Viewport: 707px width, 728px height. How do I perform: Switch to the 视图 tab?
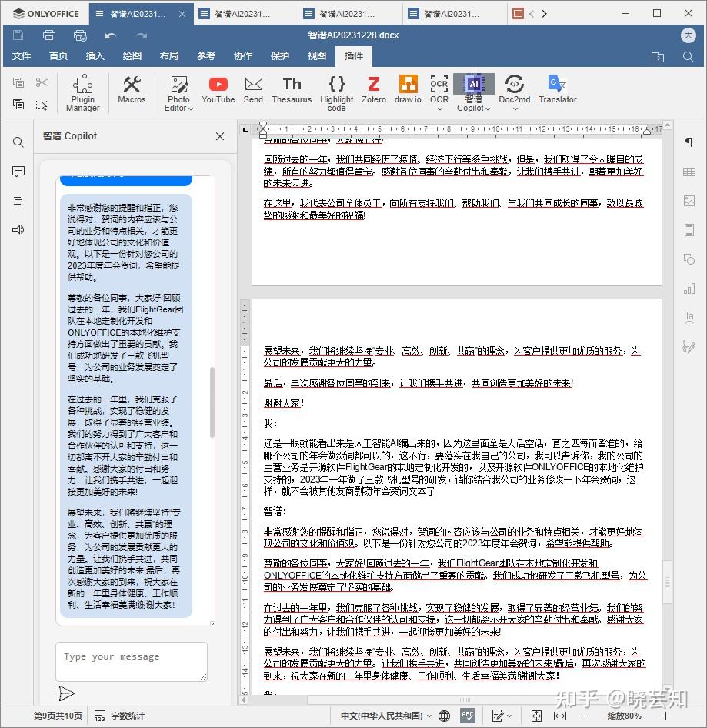coord(317,56)
